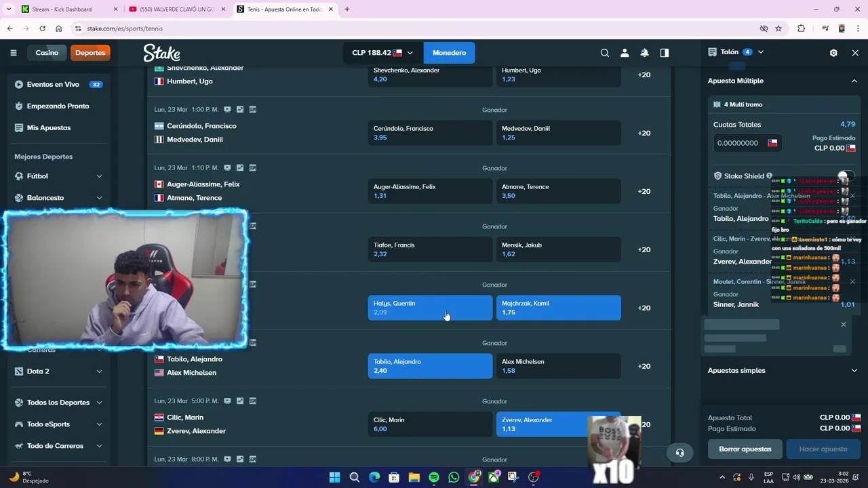This screenshot has width=868, height=488.
Task: Click Hacer apuesta
Action: [823, 449]
